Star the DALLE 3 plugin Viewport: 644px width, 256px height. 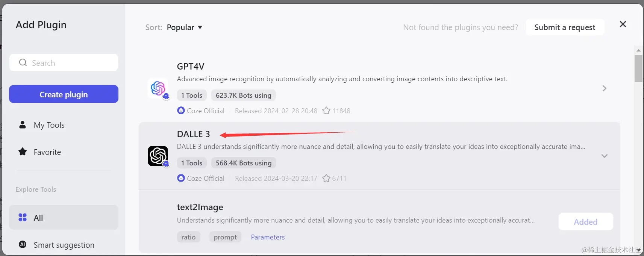(x=326, y=179)
